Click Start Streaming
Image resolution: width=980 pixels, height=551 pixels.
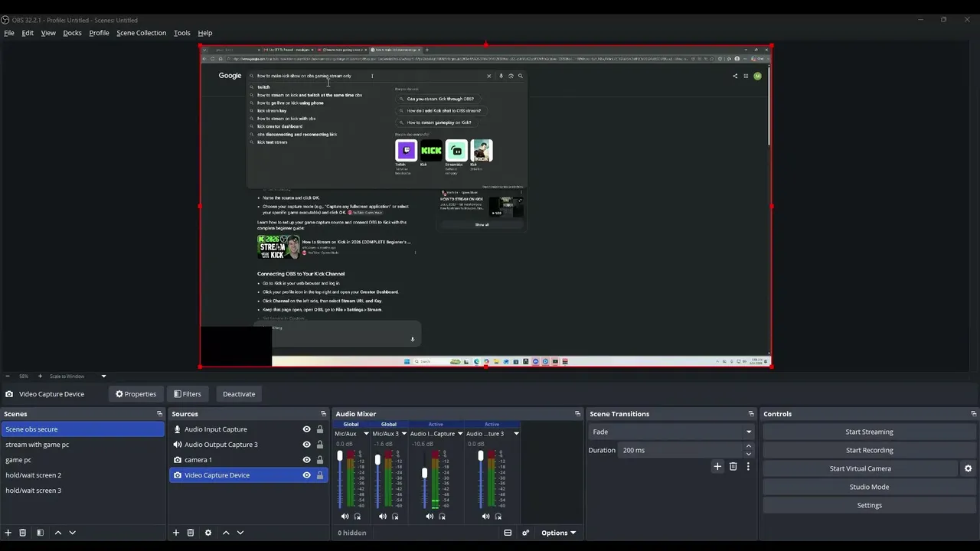point(869,432)
